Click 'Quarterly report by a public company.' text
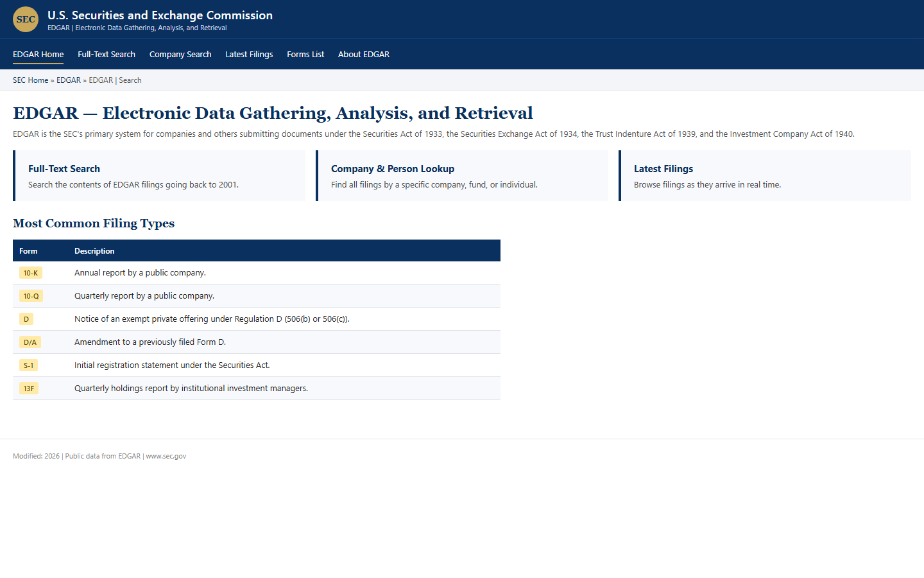 pyautogui.click(x=144, y=296)
